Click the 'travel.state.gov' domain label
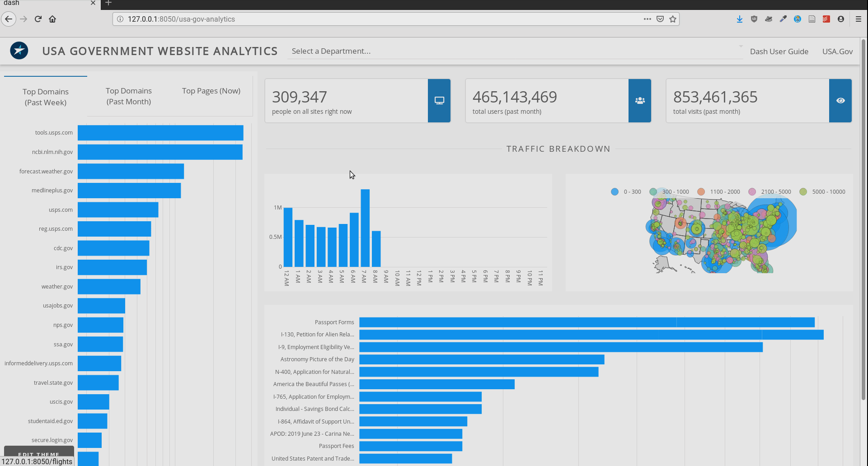The width and height of the screenshot is (868, 466). pyautogui.click(x=53, y=383)
